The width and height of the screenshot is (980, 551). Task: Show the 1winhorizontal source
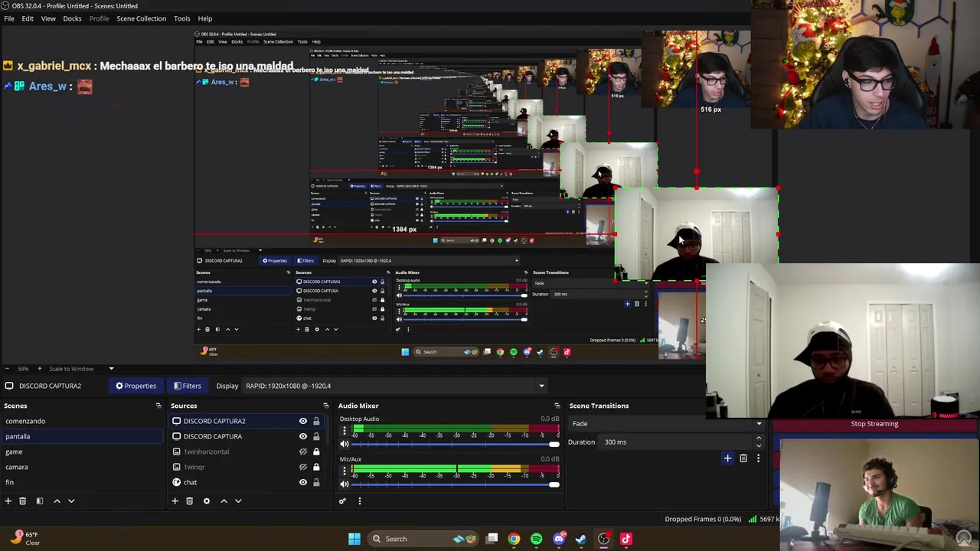302,452
